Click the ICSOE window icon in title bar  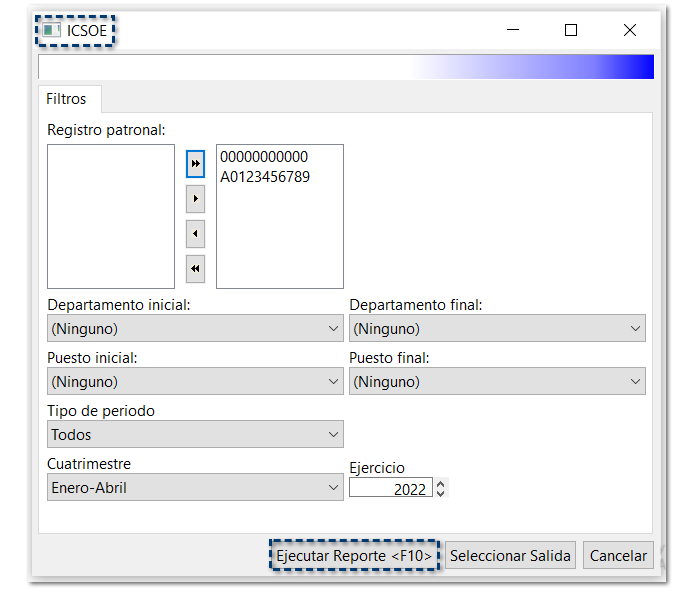click(x=51, y=30)
